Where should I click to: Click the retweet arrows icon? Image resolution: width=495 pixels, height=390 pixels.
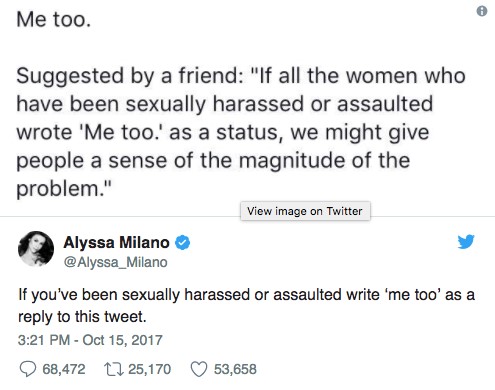point(114,369)
